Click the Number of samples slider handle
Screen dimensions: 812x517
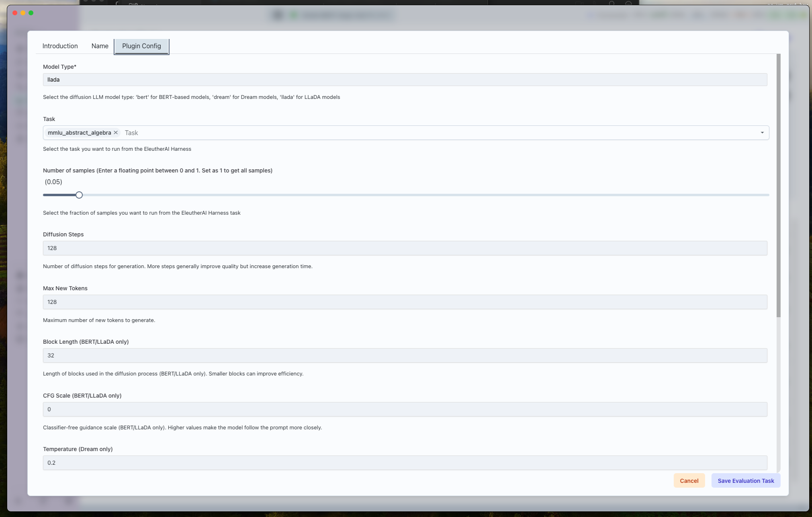(79, 195)
